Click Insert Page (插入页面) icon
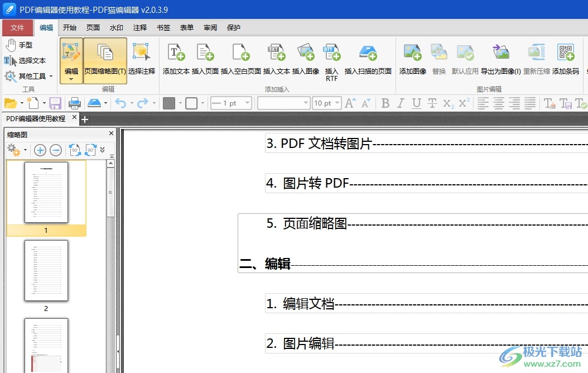Screen dimensions: 588x373 point(205,60)
